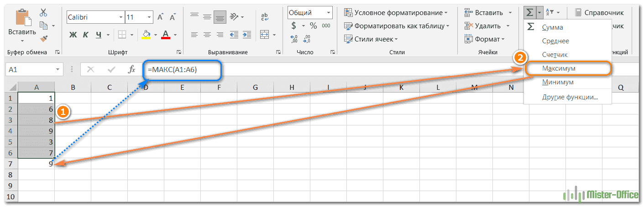Screen dimensions: 644x207
Task: Click the Cut scissors icon
Action: point(43,12)
